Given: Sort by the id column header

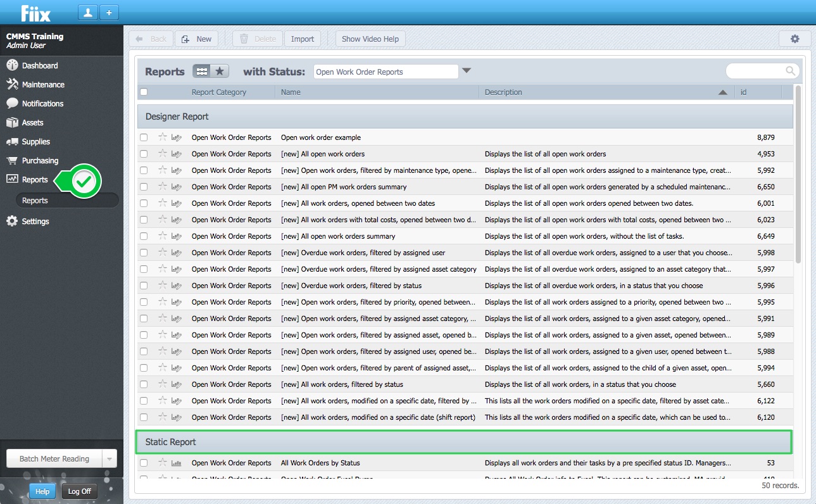Looking at the screenshot, I should 743,92.
